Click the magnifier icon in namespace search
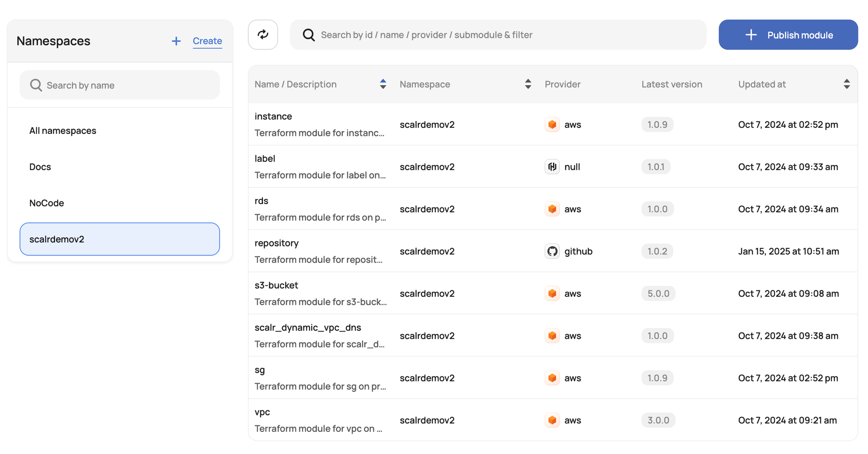The image size is (868, 454). coord(36,85)
